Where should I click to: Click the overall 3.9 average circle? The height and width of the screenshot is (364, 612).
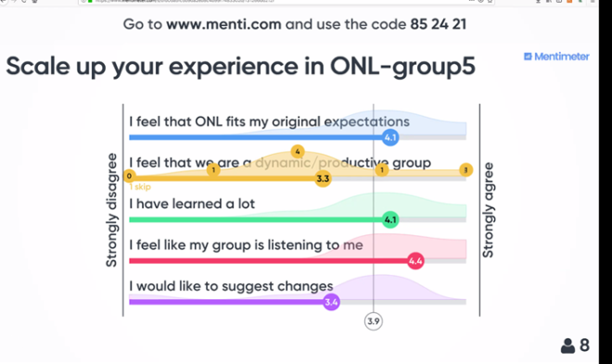tap(374, 321)
